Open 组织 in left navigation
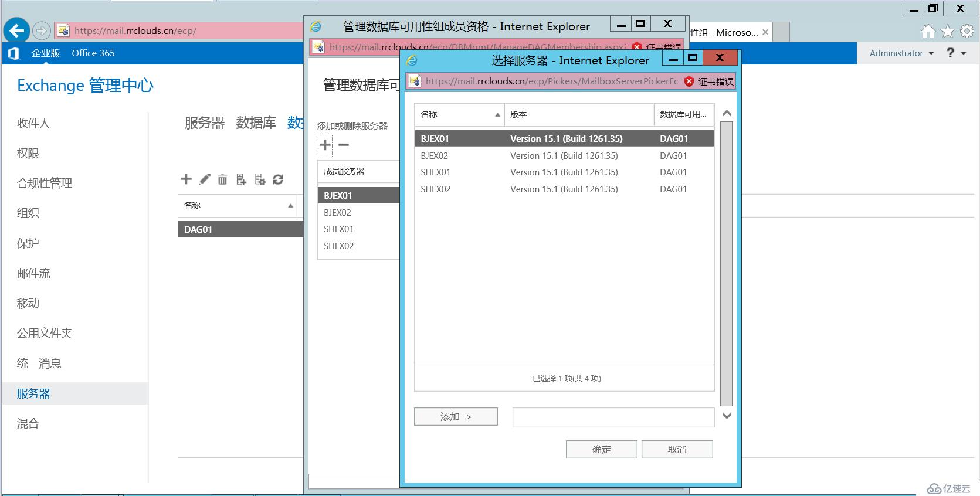980x496 pixels. point(28,213)
